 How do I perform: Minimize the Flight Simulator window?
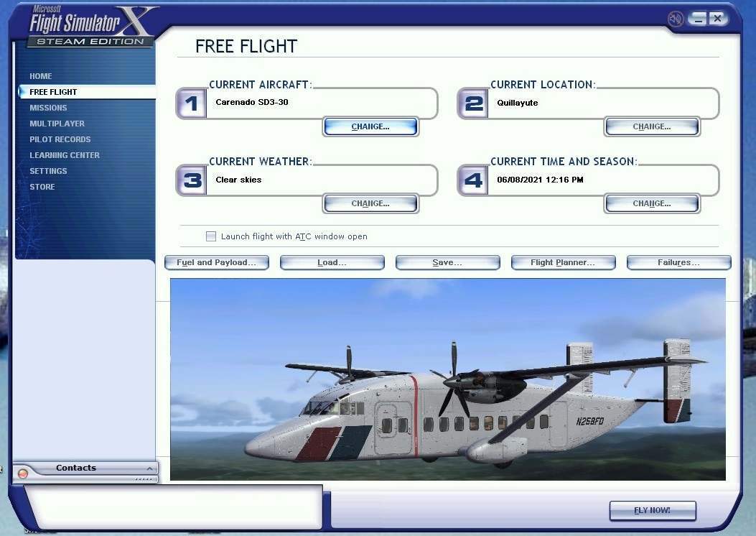click(x=698, y=19)
